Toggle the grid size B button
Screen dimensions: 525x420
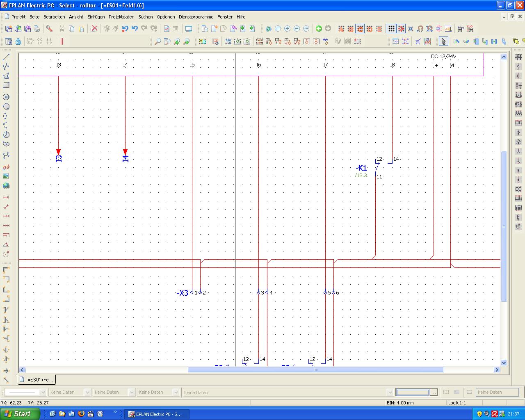point(350,29)
